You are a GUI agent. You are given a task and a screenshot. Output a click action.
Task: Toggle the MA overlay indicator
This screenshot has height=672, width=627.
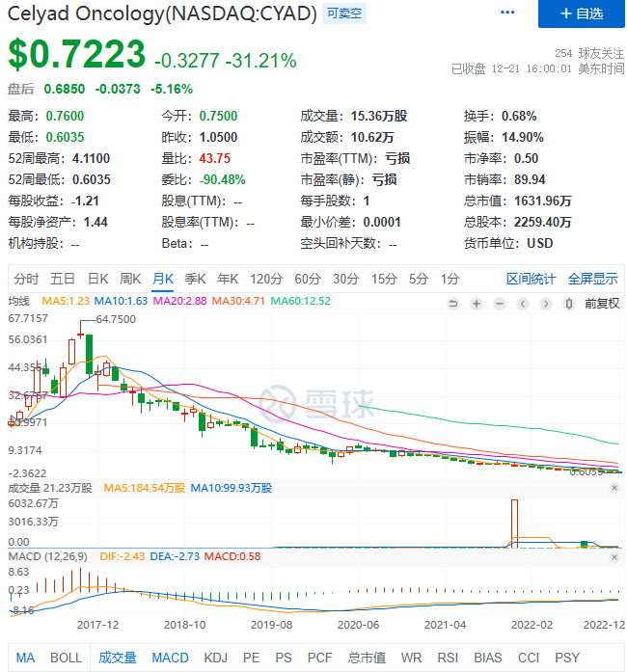click(x=25, y=658)
